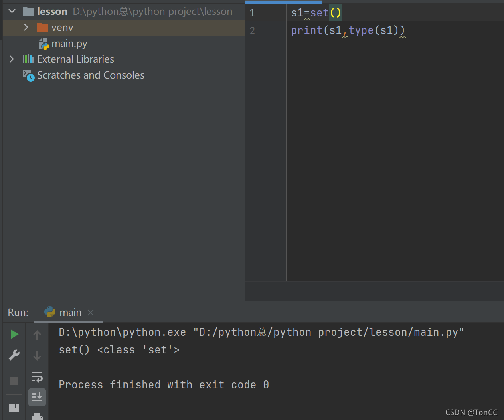Click line number 1 in gutter
Screen dimensions: 504x420
[252, 13]
